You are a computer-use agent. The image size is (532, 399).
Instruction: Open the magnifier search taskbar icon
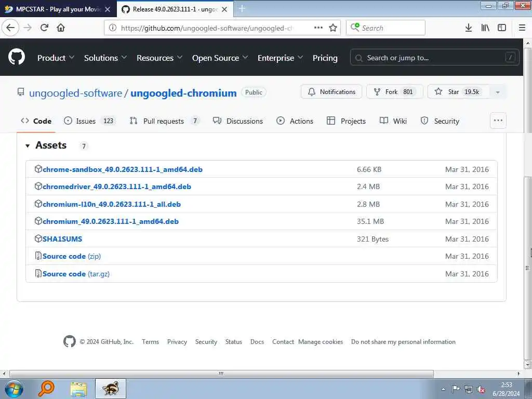tap(46, 389)
